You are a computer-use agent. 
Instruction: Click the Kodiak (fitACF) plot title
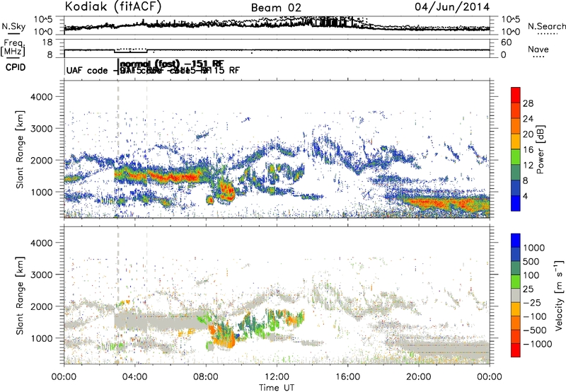113,6
